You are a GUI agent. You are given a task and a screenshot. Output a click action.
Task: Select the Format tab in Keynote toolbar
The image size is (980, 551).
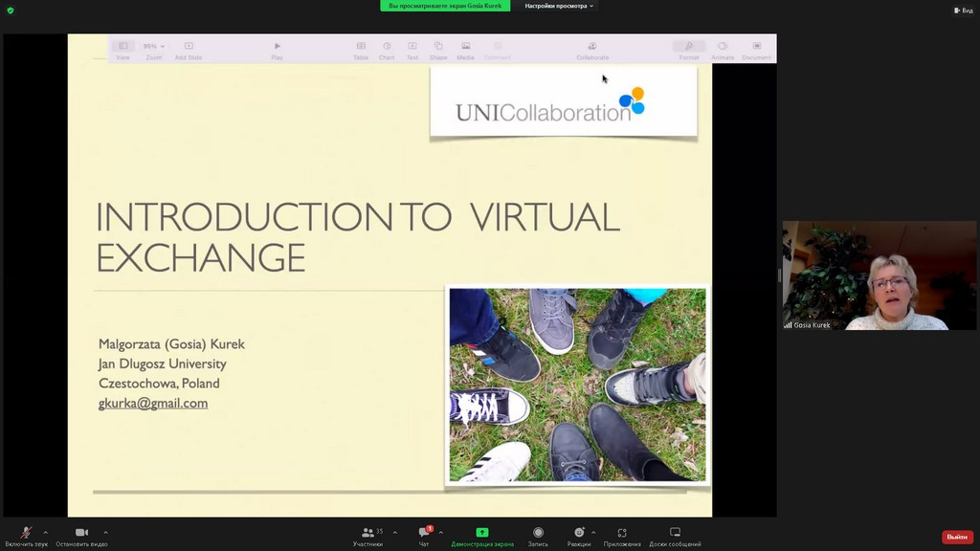pos(689,49)
